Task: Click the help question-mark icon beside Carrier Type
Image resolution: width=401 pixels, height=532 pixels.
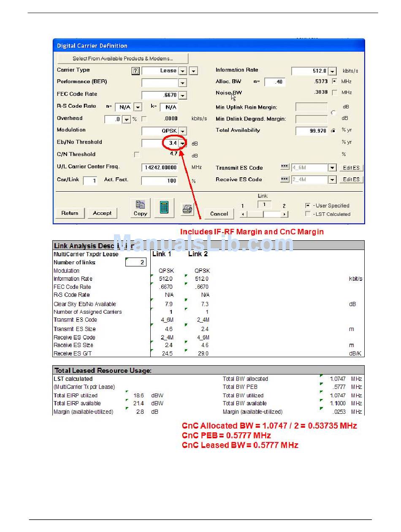Action: pos(135,71)
